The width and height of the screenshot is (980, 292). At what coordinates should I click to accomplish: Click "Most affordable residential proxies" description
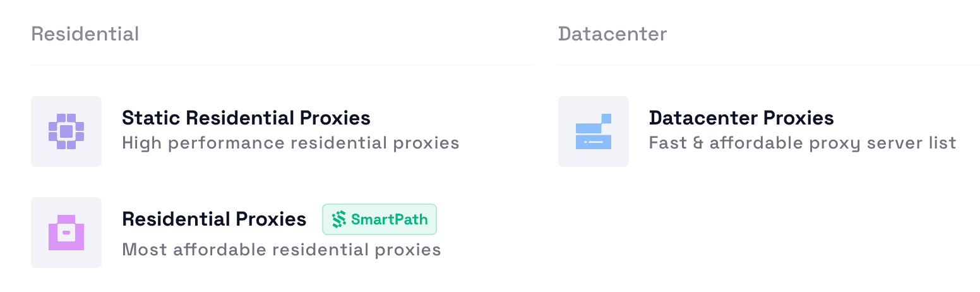pyautogui.click(x=281, y=249)
